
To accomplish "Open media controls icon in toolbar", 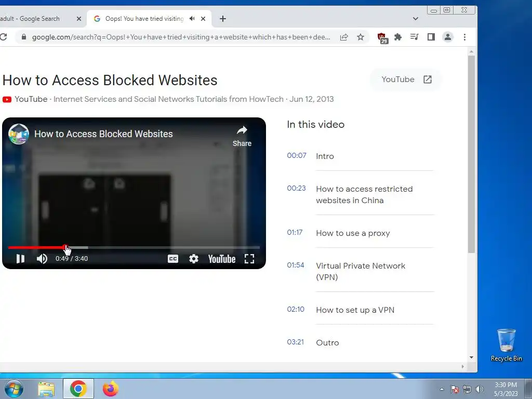I will 414,37.
